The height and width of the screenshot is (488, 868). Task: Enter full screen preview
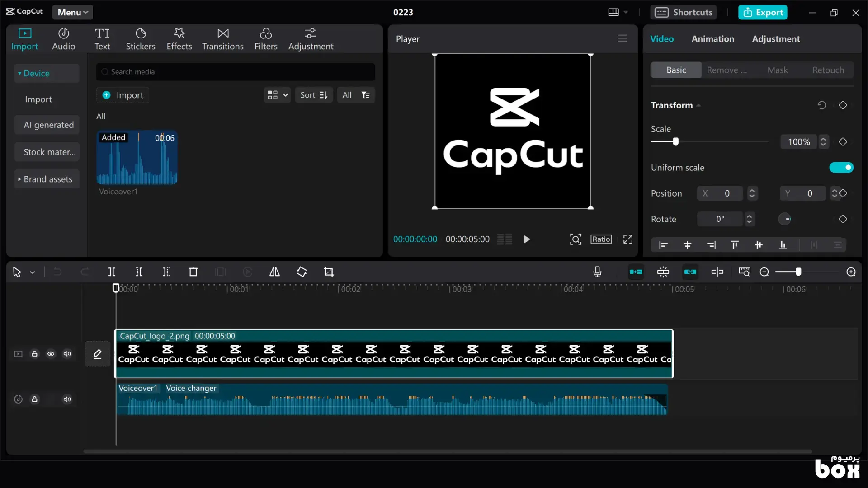(x=628, y=239)
